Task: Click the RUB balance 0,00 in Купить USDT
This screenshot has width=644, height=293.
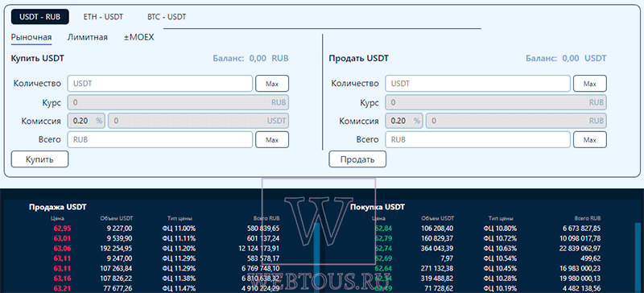Action: (258, 58)
